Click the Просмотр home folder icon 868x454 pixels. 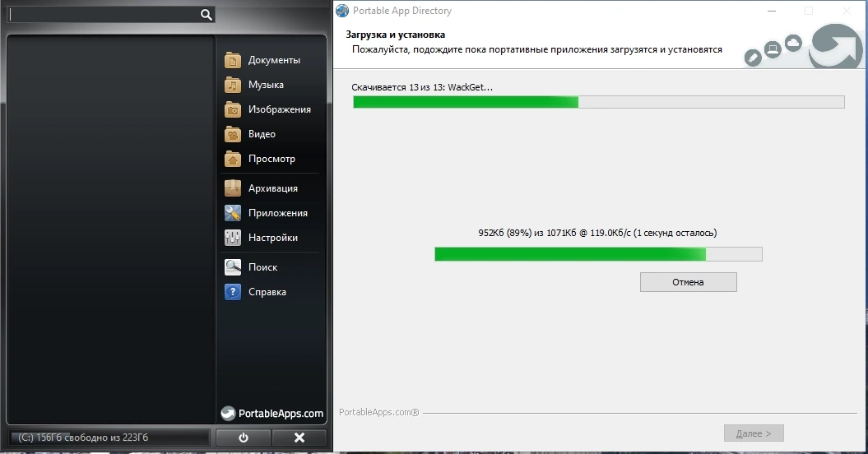click(233, 159)
